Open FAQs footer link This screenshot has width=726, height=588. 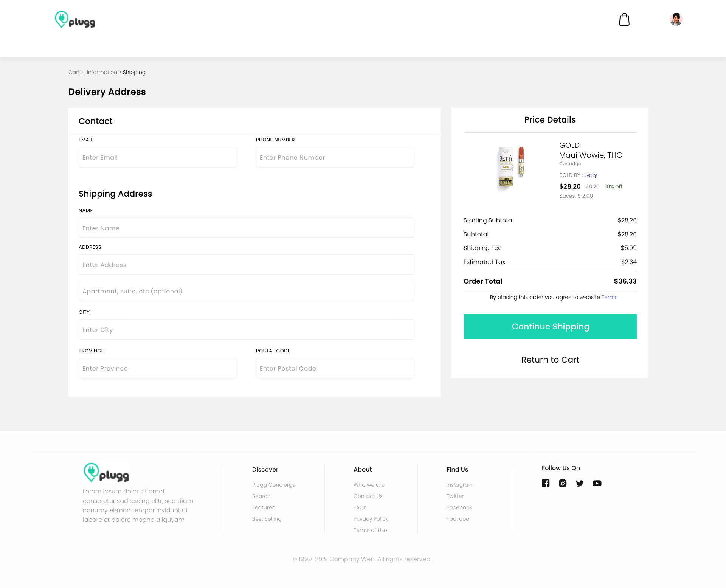coord(360,507)
